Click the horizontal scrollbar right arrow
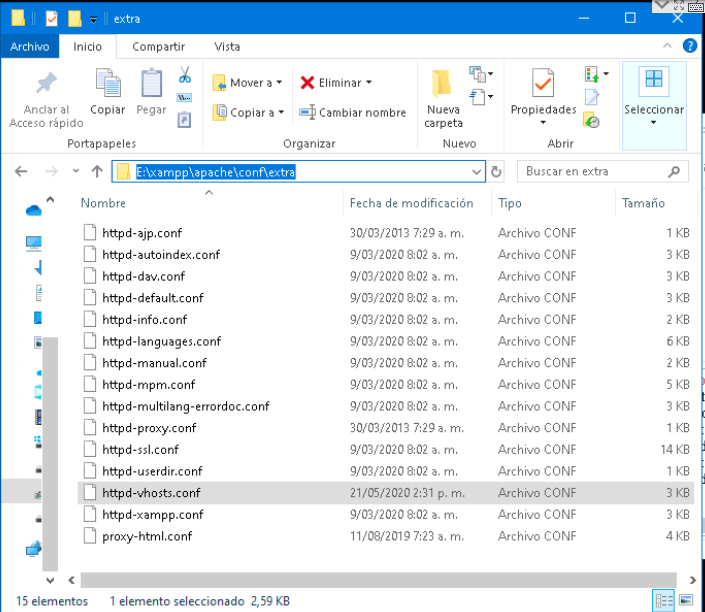 [692, 580]
